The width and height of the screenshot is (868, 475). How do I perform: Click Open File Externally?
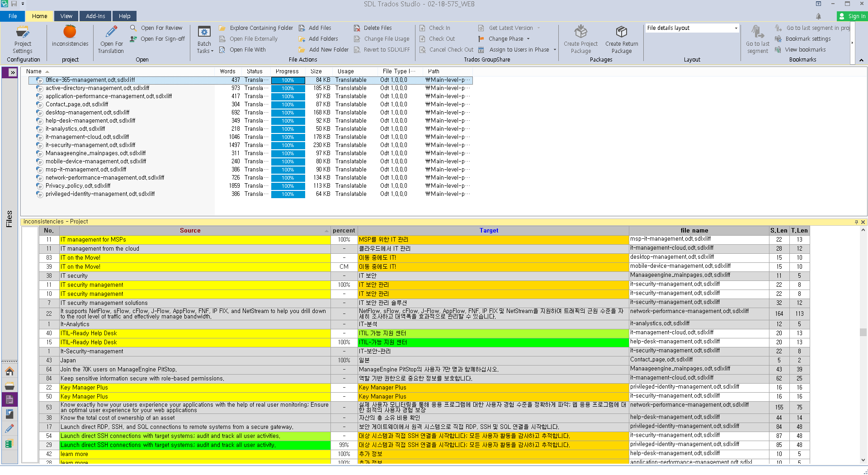[x=248, y=39]
